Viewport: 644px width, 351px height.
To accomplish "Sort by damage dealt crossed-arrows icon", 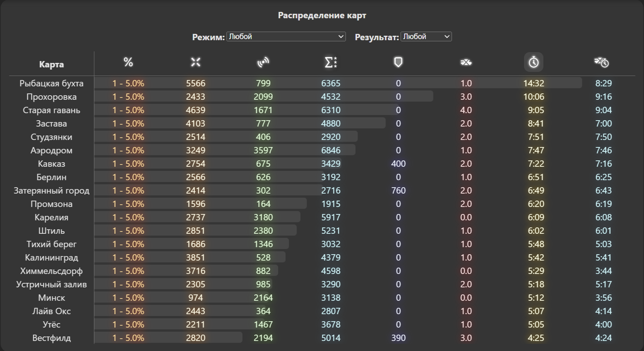I will [196, 62].
